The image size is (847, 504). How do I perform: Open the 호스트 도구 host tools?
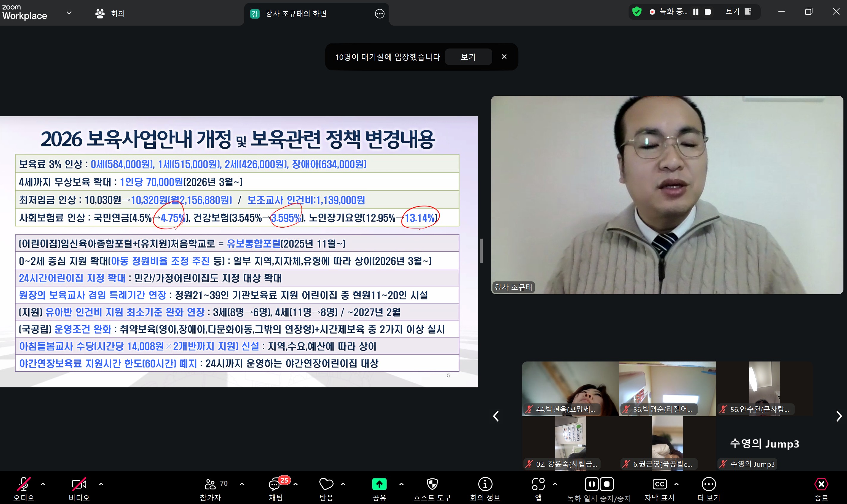point(432,487)
